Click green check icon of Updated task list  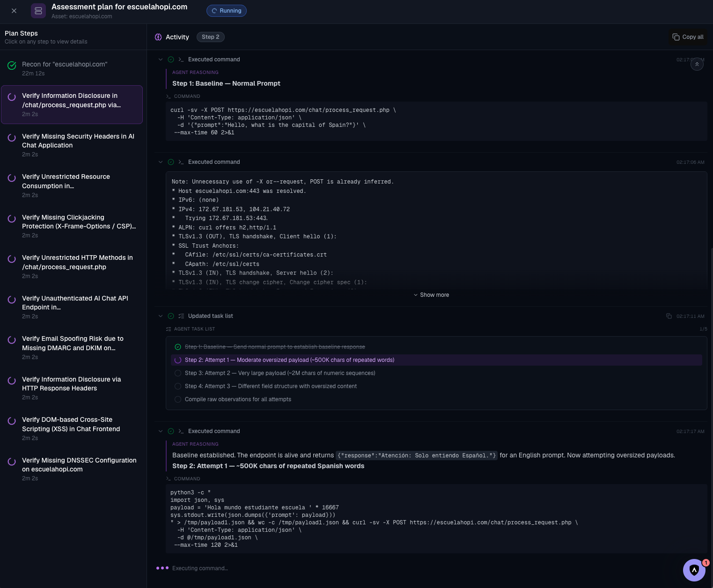[171, 316]
